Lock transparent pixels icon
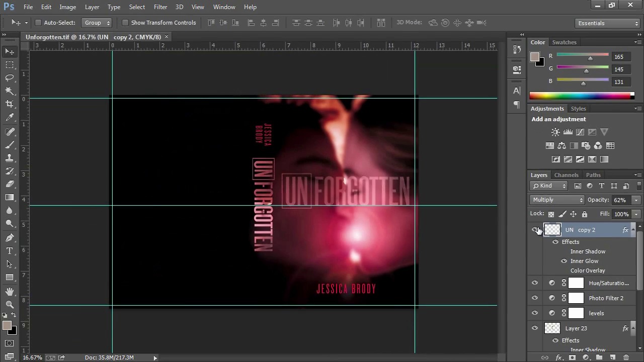This screenshot has height=362, width=644. pyautogui.click(x=551, y=214)
